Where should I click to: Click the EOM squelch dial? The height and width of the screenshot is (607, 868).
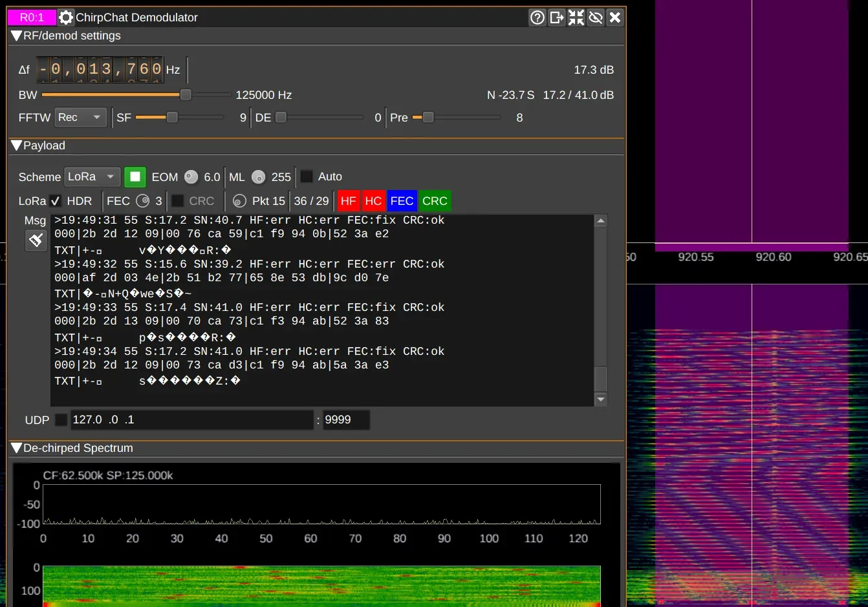(x=191, y=176)
